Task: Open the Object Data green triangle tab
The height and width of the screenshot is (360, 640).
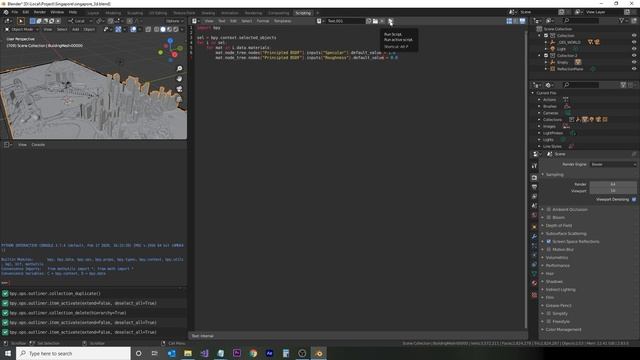Action: click(534, 273)
